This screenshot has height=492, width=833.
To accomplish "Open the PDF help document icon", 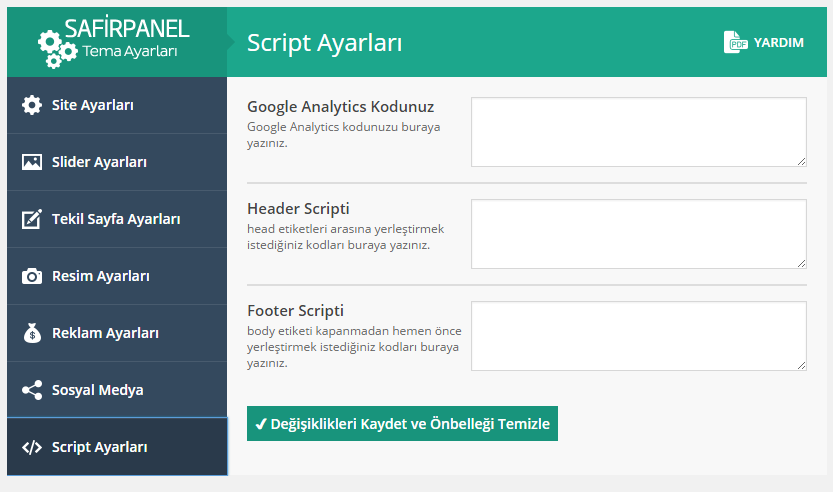I will pyautogui.click(x=736, y=42).
